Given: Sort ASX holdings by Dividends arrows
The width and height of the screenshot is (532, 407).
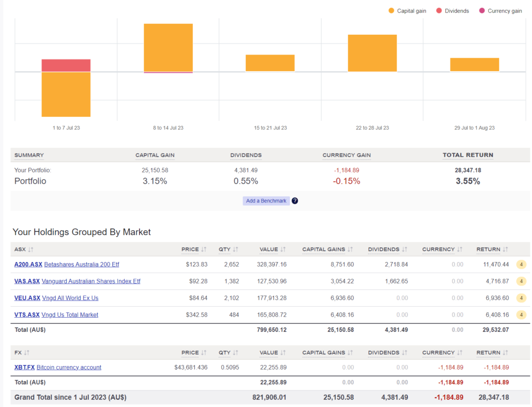Looking at the screenshot, I should click(x=404, y=250).
